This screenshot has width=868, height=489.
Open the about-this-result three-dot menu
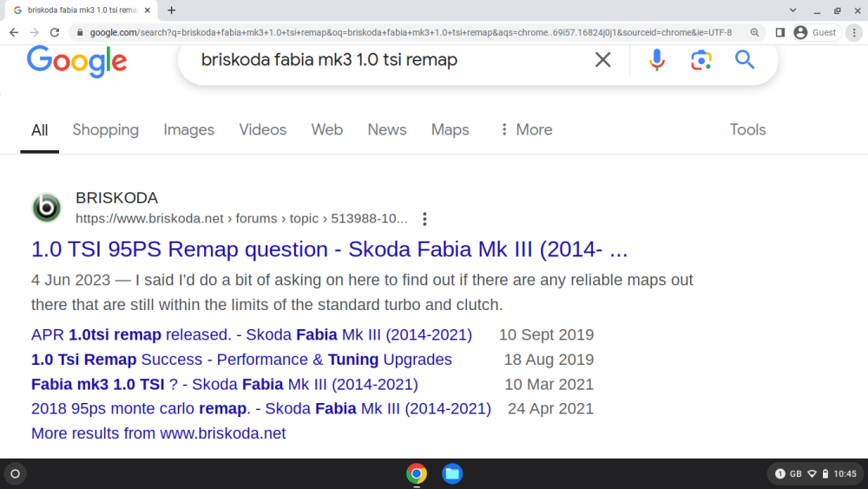(424, 219)
